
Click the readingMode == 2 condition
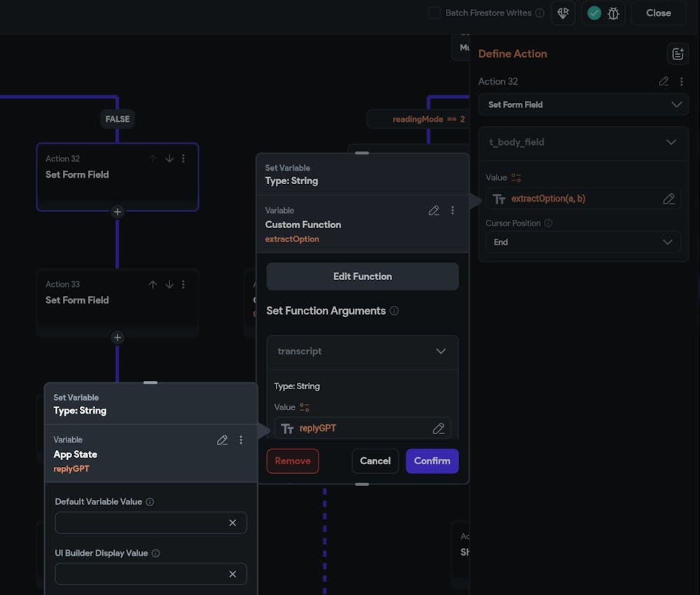pos(428,119)
